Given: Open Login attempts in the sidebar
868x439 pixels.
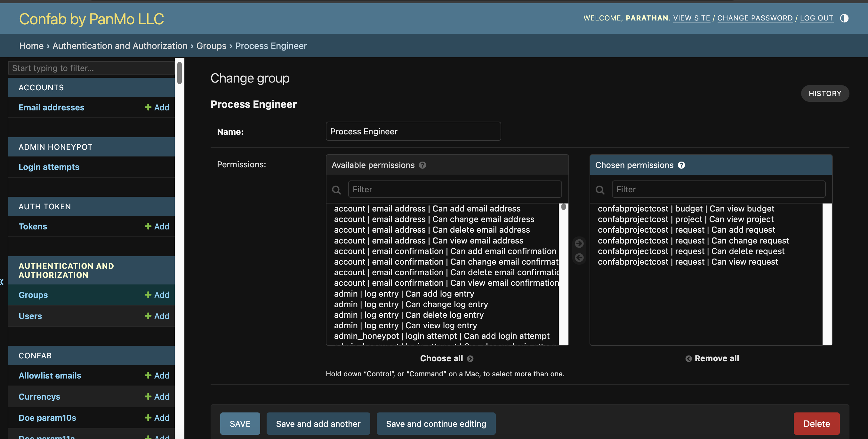Looking at the screenshot, I should pyautogui.click(x=49, y=167).
